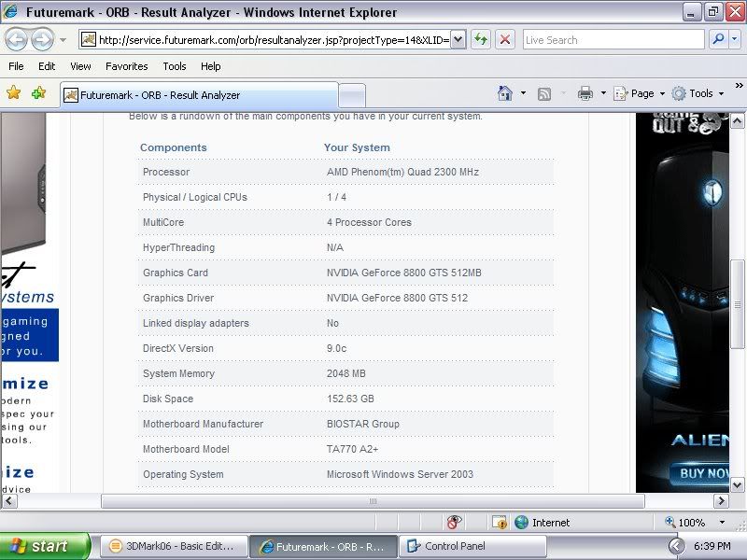Click 'AMD Phenom(tm) Quad 2300 MHz' value
This screenshot has width=747, height=560.
(402, 172)
